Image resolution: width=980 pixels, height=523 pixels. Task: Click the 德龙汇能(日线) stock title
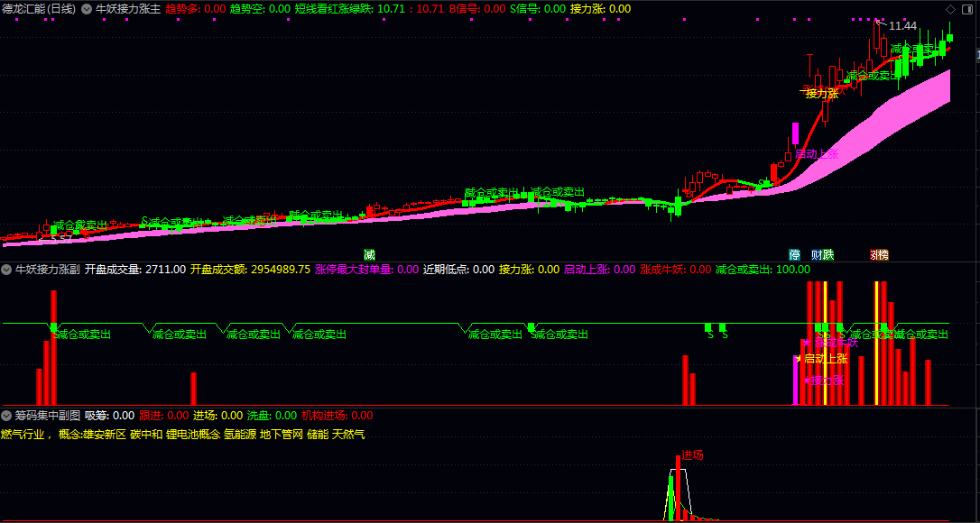click(39, 9)
